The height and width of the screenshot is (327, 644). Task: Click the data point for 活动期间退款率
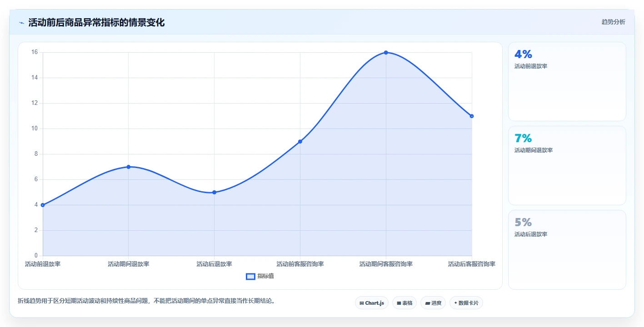(x=129, y=167)
